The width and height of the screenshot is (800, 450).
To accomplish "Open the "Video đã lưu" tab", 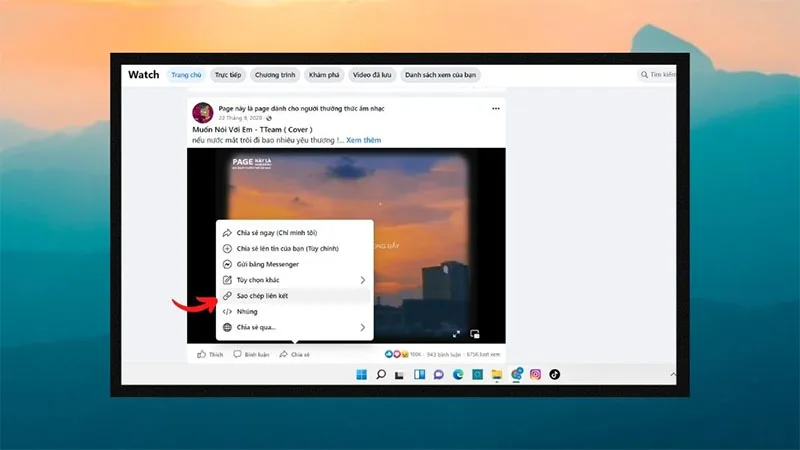I will 372,75.
